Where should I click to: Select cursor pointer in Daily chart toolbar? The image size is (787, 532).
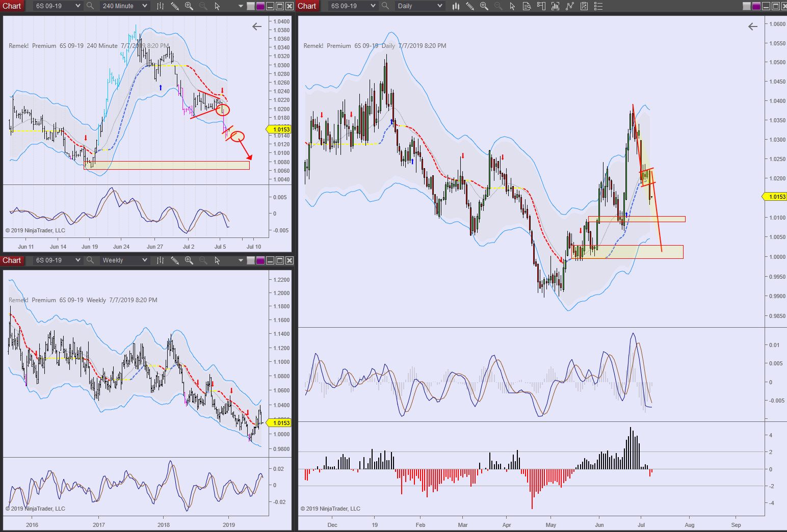(513, 6)
